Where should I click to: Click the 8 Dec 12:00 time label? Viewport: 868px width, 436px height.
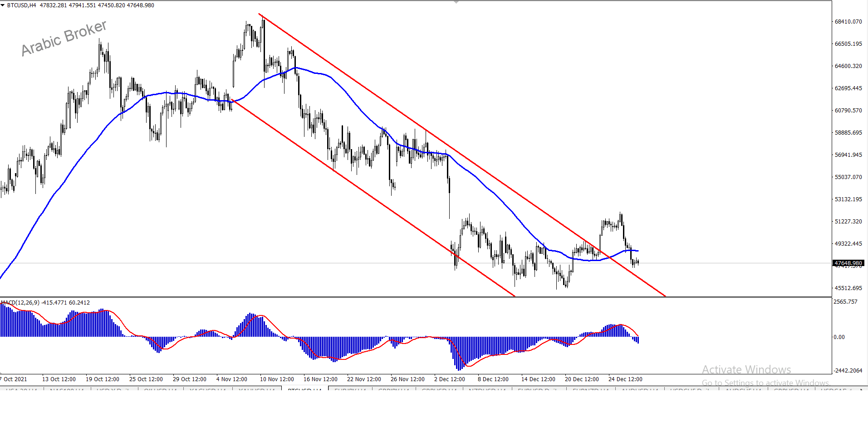point(493,379)
